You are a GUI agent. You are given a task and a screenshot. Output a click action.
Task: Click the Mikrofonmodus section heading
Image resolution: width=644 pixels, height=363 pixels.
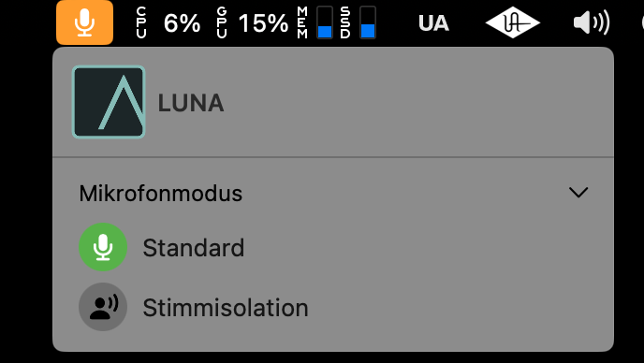(161, 193)
